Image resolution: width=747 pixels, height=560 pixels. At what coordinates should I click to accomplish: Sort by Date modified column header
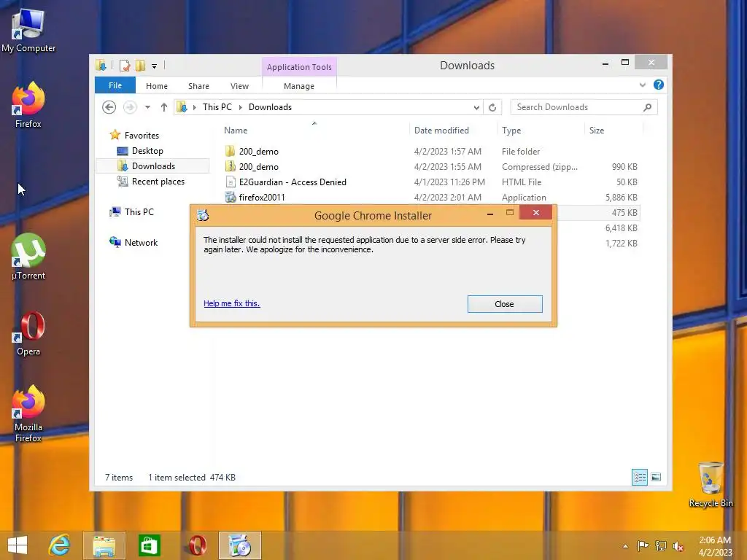click(441, 131)
